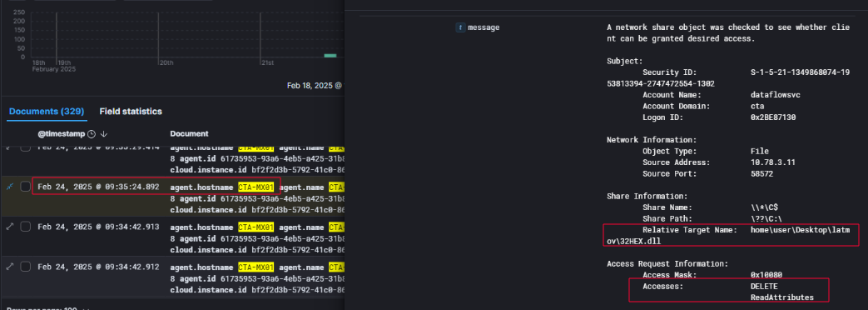The width and height of the screenshot is (868, 310).
Task: Click the ReadAttributes access value
Action: point(782,297)
